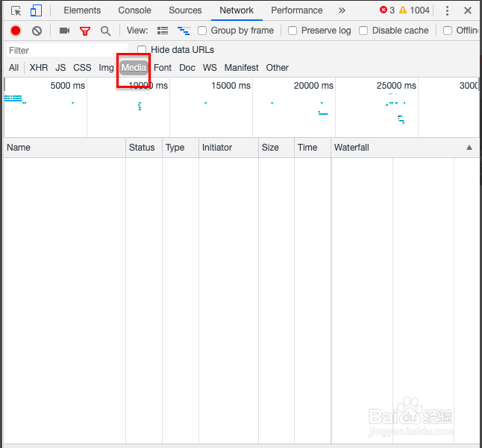The height and width of the screenshot is (448, 482).
Task: Filter requests by Font
Action: click(163, 68)
